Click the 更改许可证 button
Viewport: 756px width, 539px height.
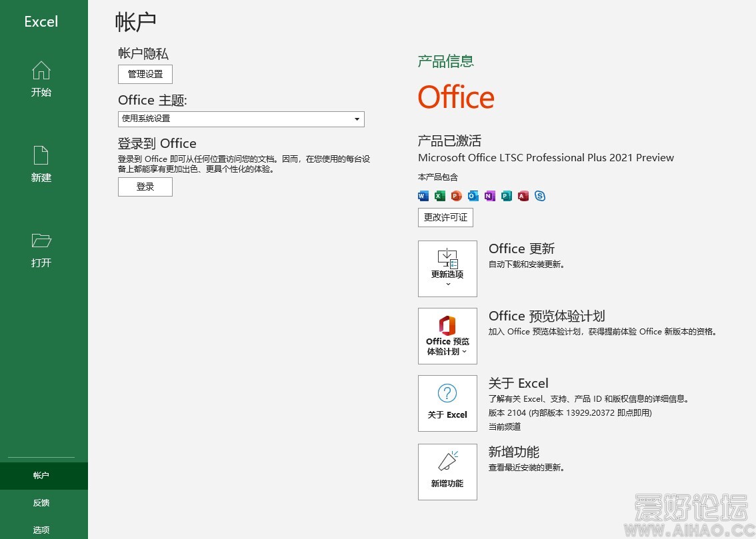pos(445,217)
